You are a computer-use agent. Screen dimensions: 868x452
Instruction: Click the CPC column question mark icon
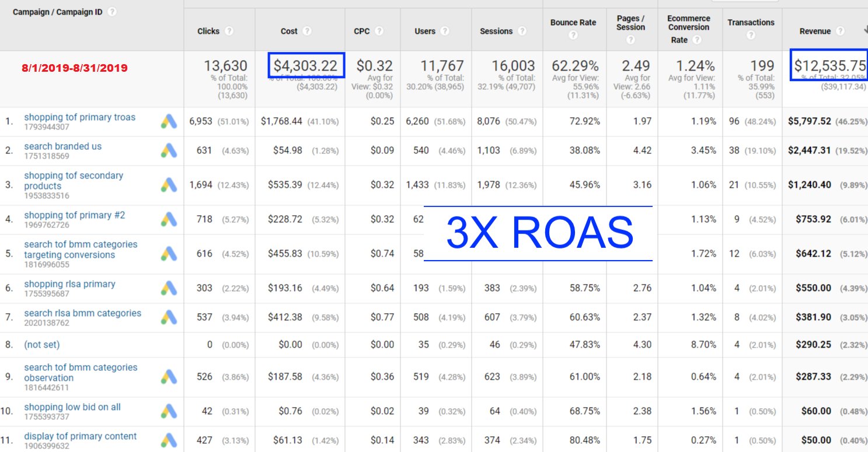pos(379,31)
